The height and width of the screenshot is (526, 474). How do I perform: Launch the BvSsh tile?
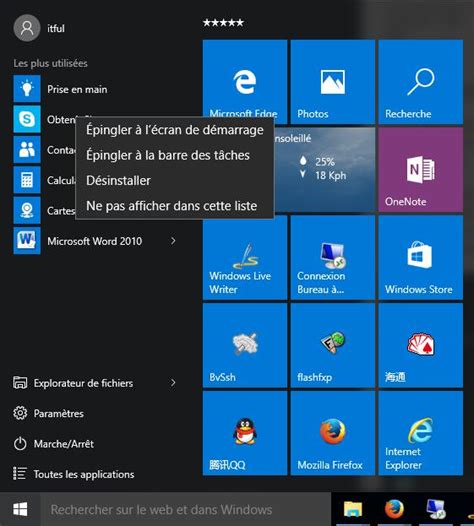pyautogui.click(x=245, y=345)
